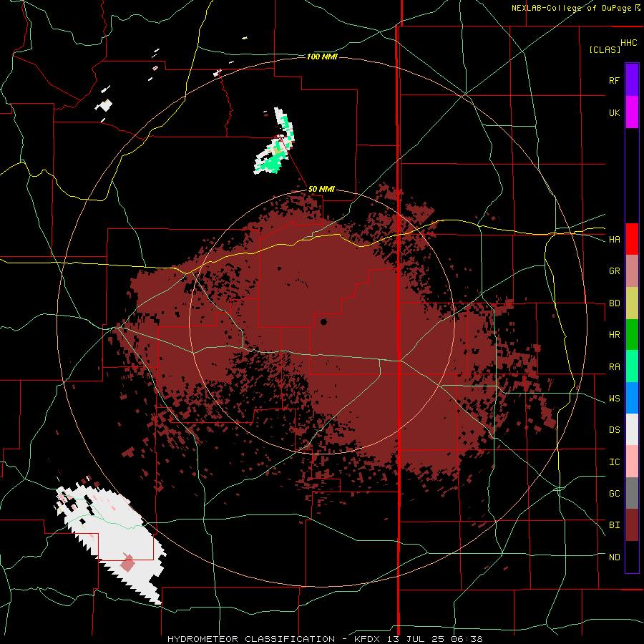Click the HHC product label
The image size is (644, 644).
629,43
